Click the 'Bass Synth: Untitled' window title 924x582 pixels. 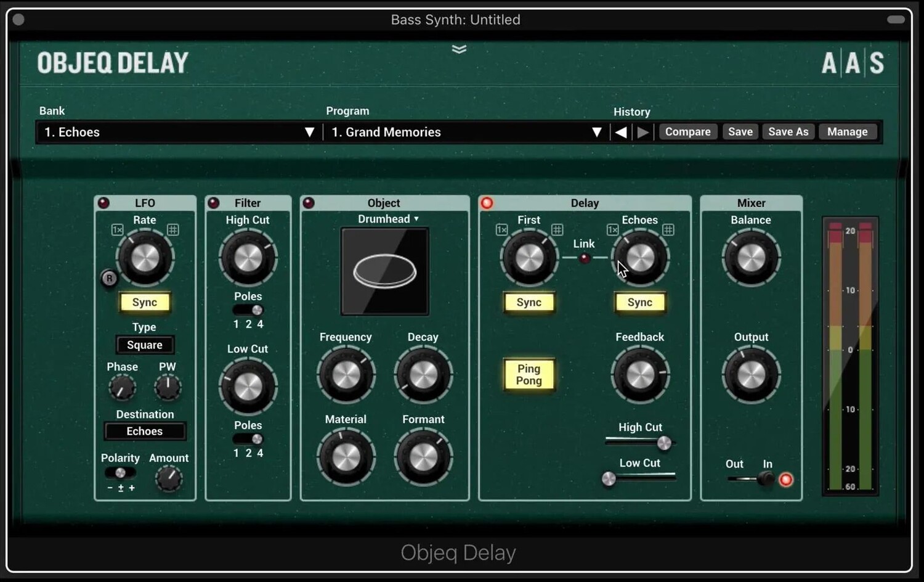point(456,20)
